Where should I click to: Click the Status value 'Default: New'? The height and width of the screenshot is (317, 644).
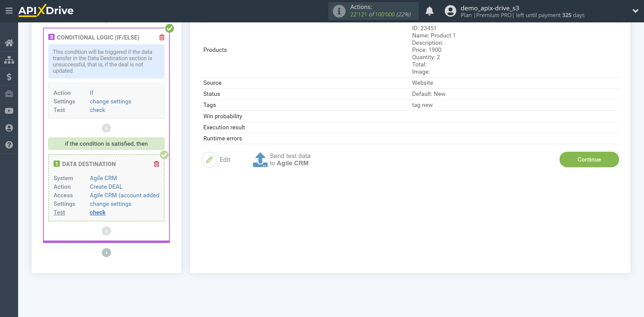coord(429,94)
